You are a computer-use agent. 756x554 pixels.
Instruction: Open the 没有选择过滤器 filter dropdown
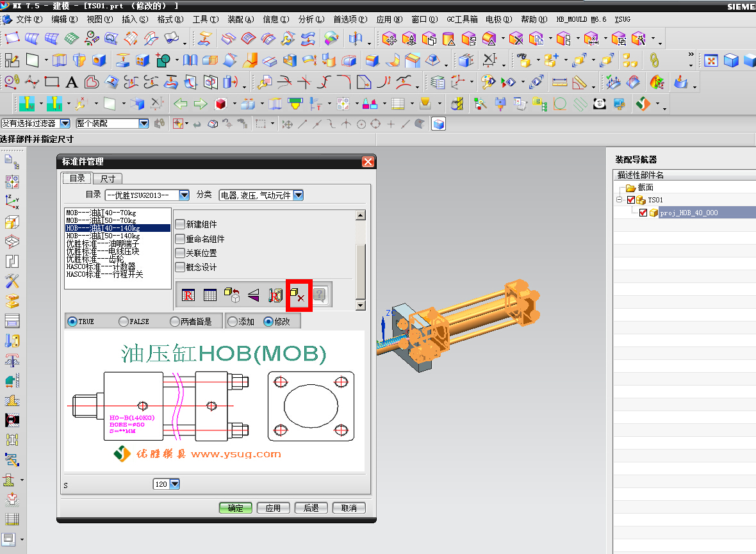[65, 124]
